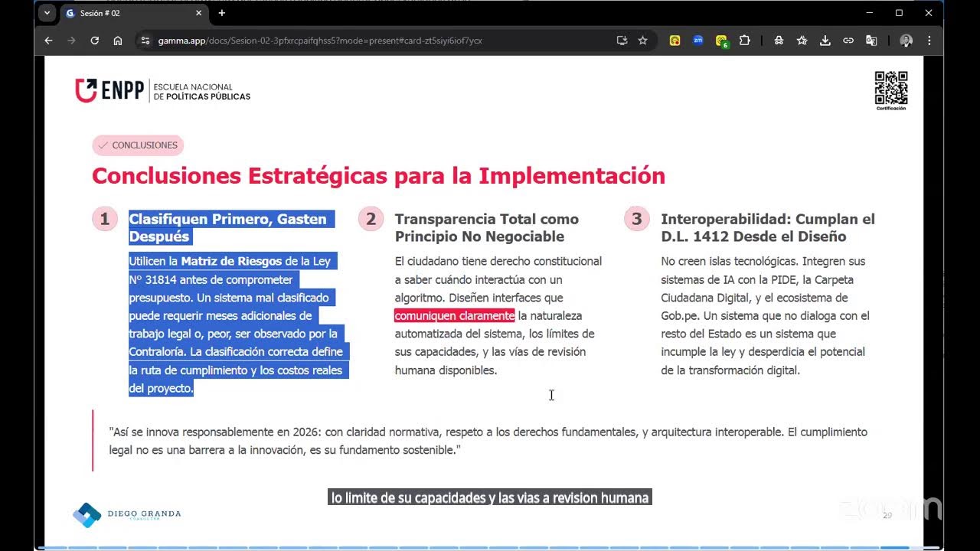This screenshot has width=980, height=551.
Task: Open the browser three-dot menu
Action: click(929, 41)
